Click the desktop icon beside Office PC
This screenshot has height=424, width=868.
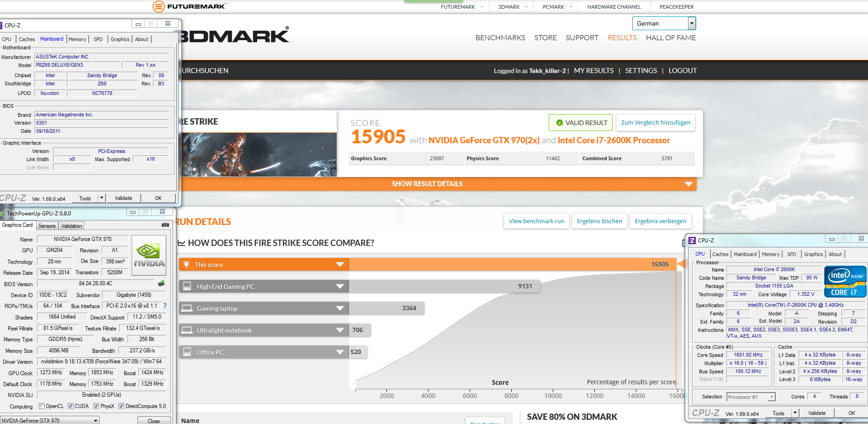pos(187,352)
